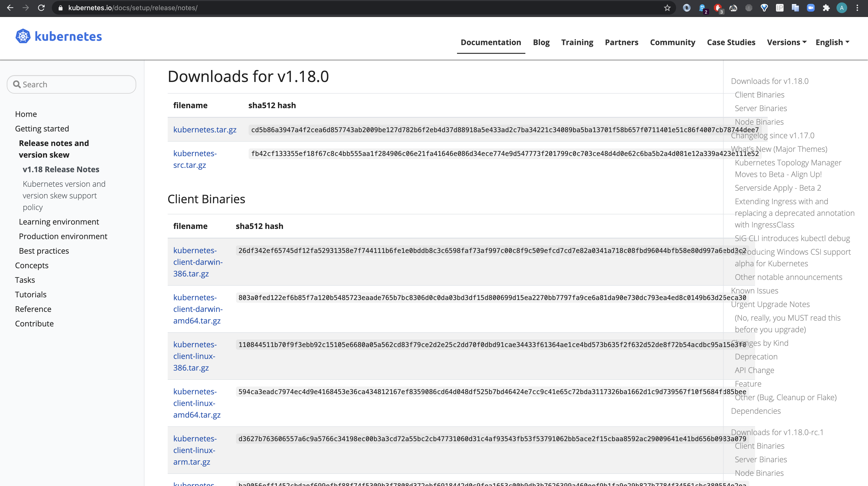This screenshot has width=868, height=486.
Task: Click the address bar URL
Action: pyautogui.click(x=133, y=8)
